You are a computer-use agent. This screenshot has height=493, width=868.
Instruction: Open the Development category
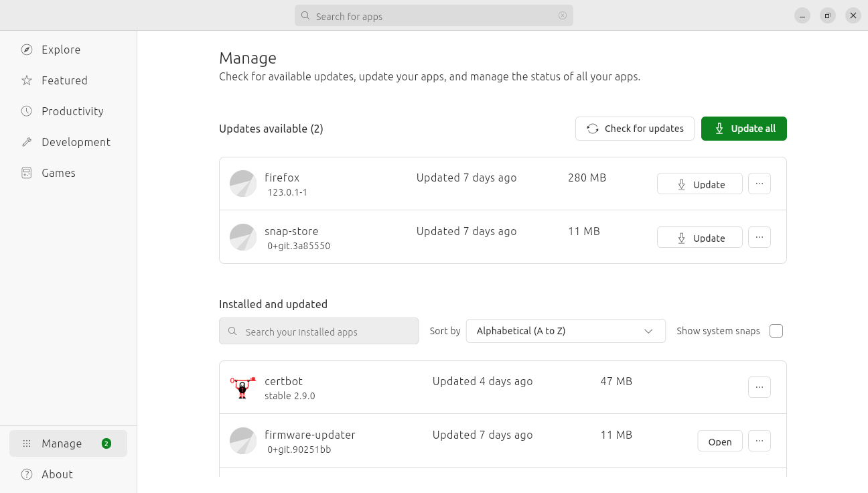pyautogui.click(x=68, y=142)
